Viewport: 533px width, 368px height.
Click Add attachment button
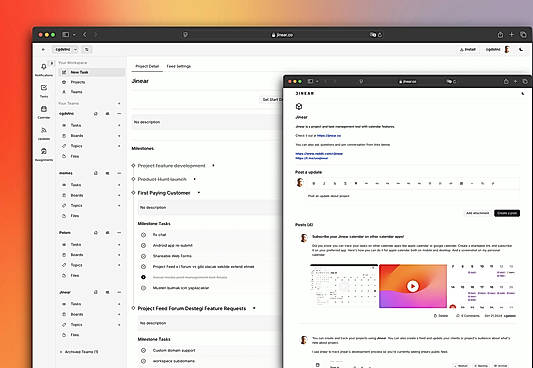pos(477,213)
